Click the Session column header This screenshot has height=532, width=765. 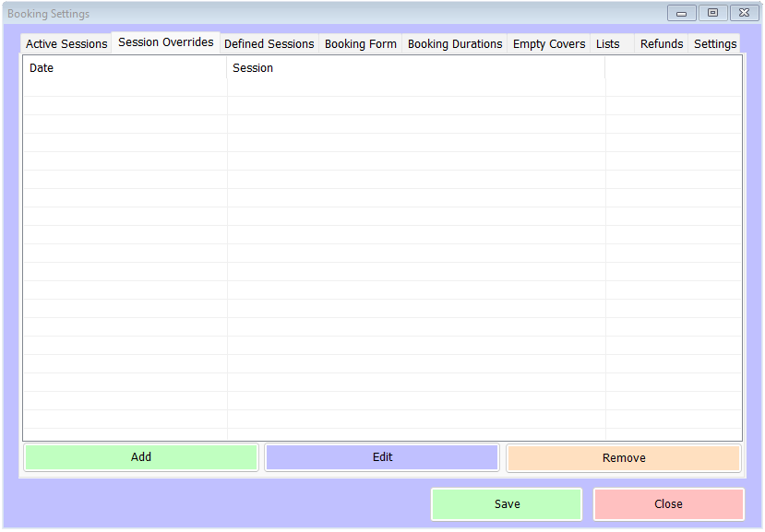click(x=415, y=68)
